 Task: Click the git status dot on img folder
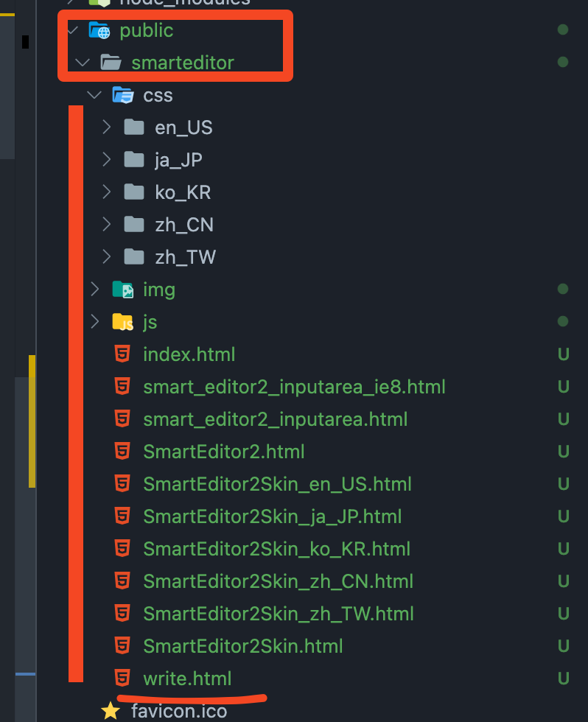pos(563,289)
